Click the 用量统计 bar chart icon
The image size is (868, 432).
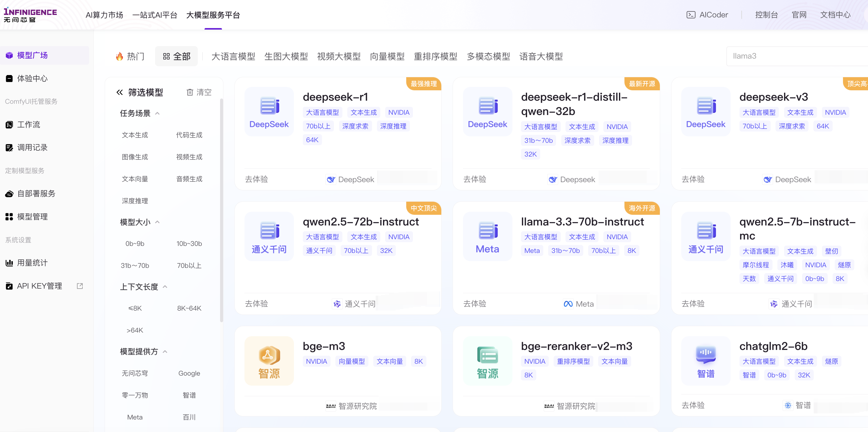[9, 263]
